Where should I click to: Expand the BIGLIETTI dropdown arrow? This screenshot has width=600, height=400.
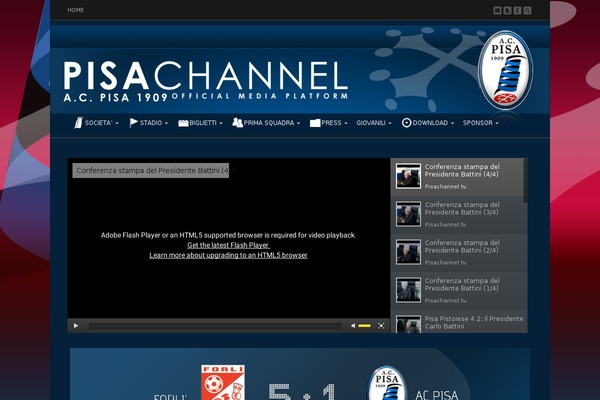221,123
